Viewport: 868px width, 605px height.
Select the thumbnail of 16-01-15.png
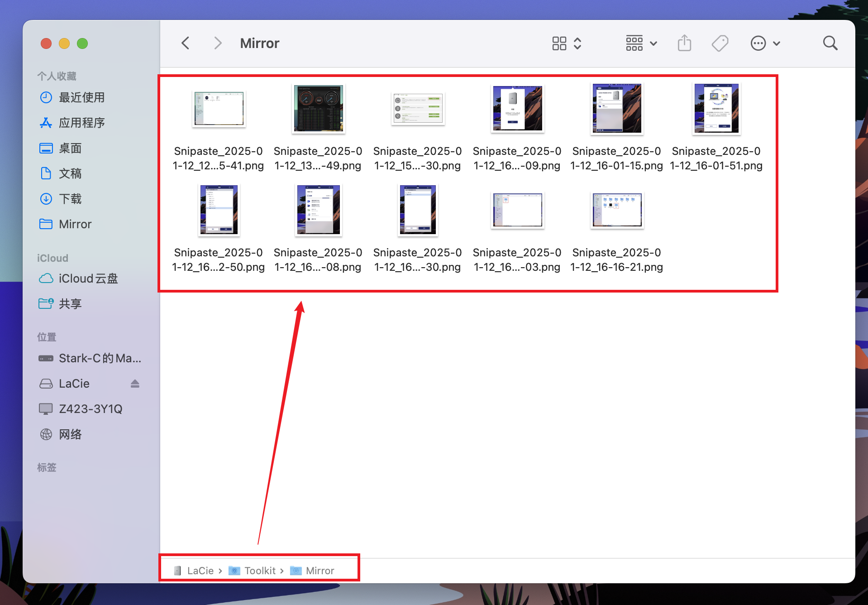click(617, 109)
